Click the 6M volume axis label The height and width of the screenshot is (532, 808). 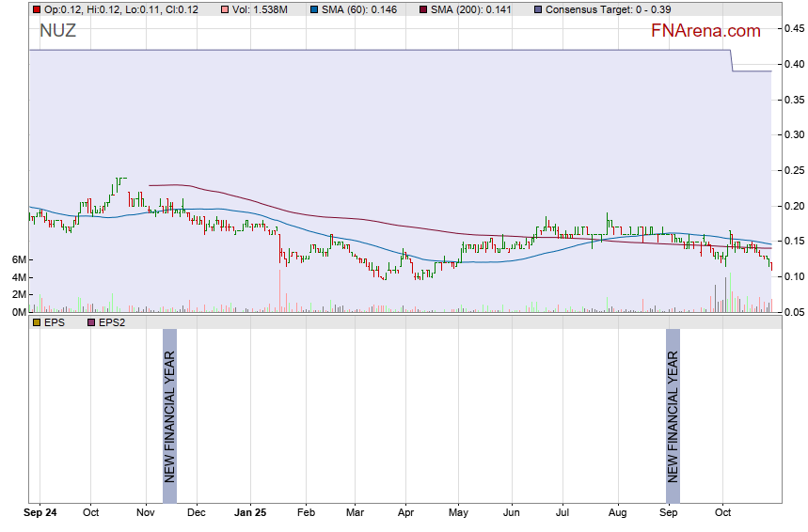click(x=18, y=259)
